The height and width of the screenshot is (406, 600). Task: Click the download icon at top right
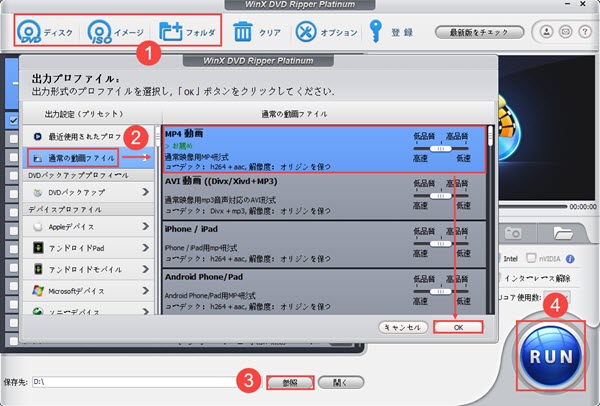coord(546,32)
